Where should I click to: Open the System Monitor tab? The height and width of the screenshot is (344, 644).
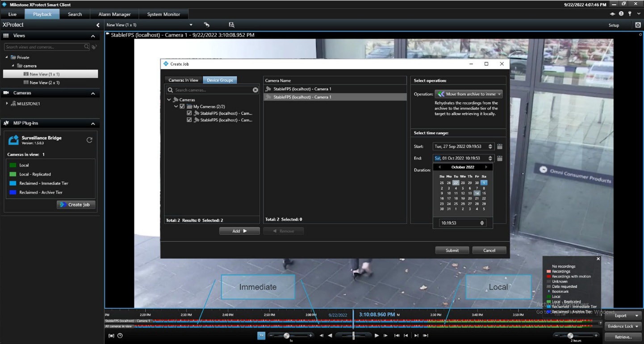163,14
